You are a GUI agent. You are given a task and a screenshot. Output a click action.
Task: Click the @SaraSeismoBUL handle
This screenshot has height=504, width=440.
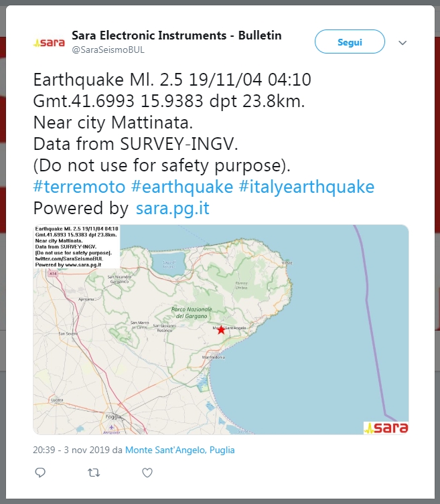[108, 50]
